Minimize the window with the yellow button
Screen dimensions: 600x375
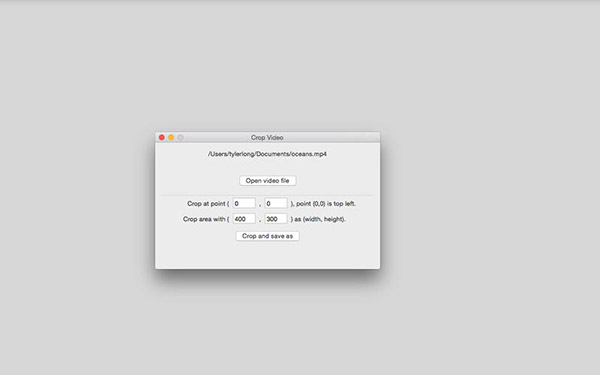pos(171,137)
